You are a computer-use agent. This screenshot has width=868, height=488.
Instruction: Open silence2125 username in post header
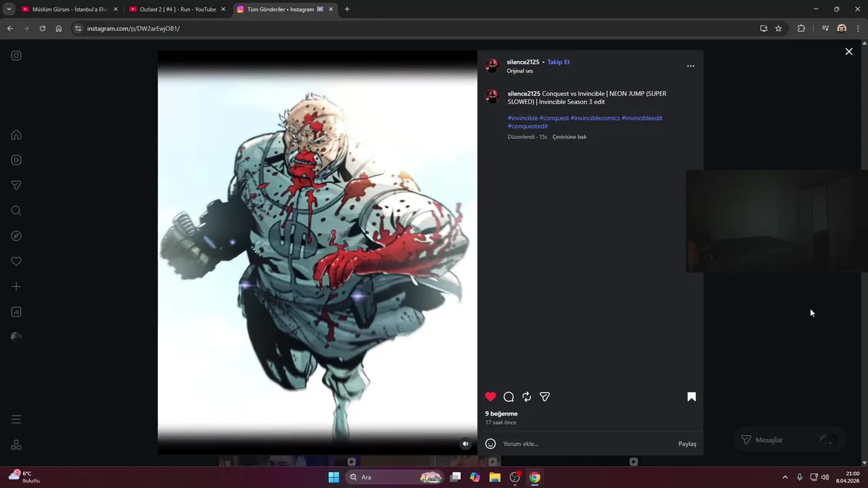[x=523, y=62]
